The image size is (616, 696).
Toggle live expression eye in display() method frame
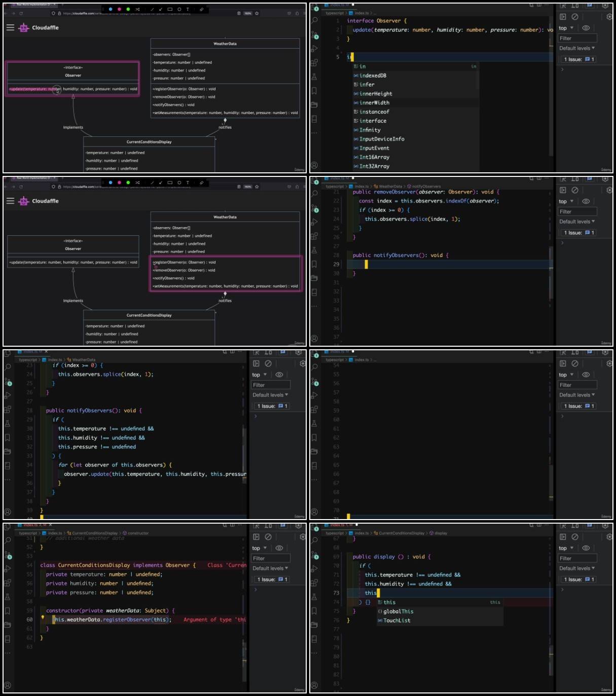click(586, 548)
